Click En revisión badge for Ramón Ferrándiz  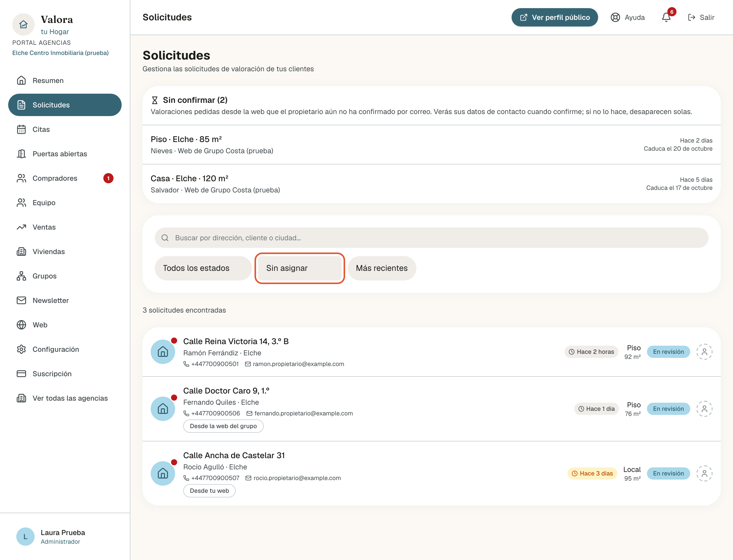click(x=668, y=352)
